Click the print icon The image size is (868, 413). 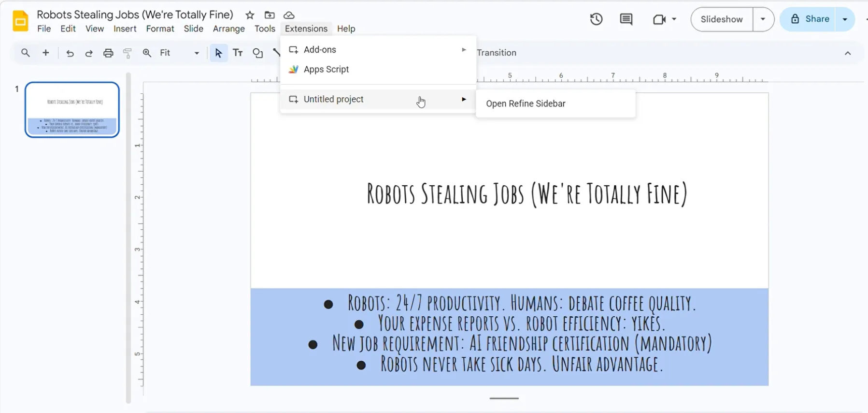[x=108, y=53]
